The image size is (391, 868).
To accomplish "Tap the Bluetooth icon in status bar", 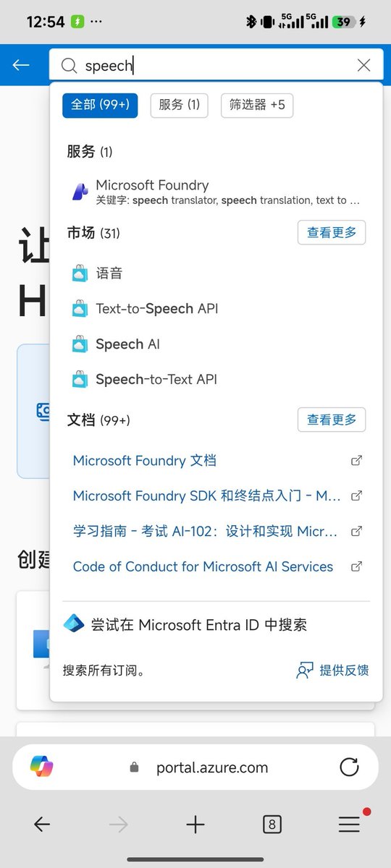I will point(251,22).
